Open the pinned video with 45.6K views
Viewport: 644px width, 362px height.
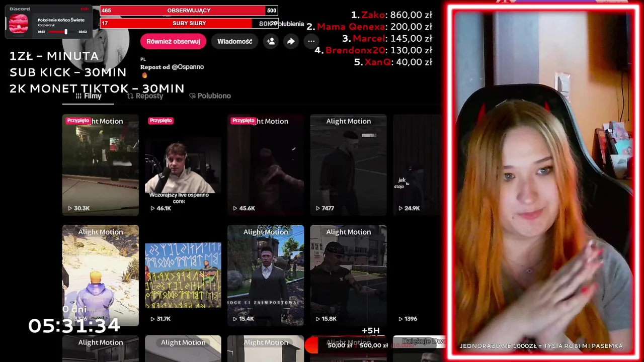266,165
